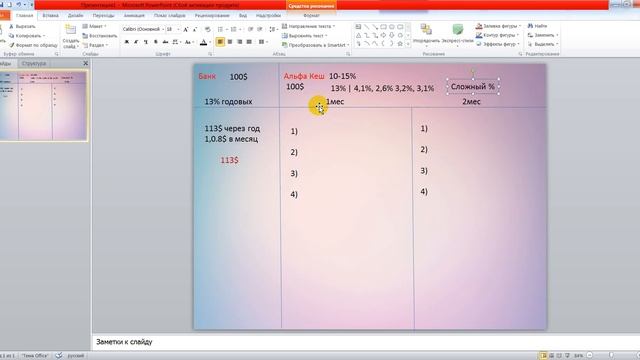Click the Cut (Вырезать) button
Viewport: 640px width, 360px height.
click(x=23, y=27)
